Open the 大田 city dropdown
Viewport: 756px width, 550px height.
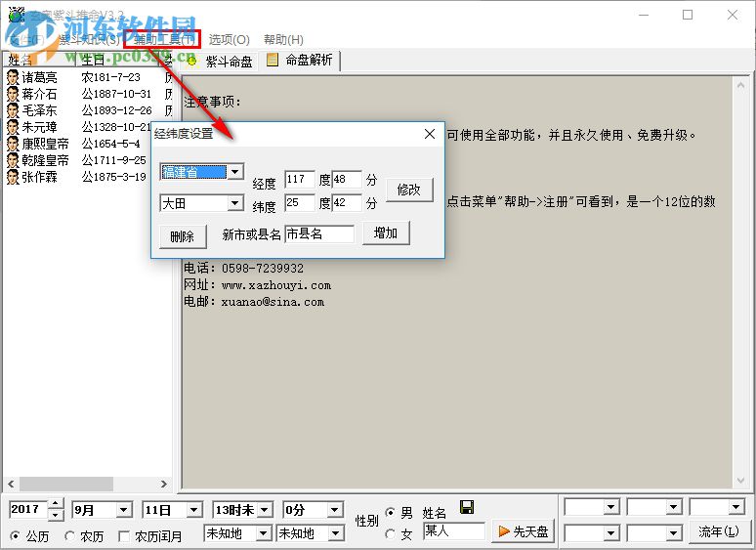(235, 203)
